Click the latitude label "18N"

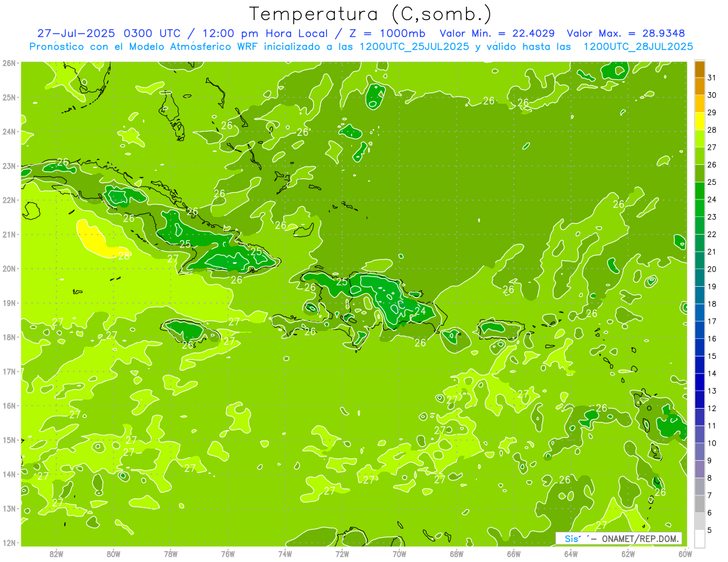[x=9, y=337]
